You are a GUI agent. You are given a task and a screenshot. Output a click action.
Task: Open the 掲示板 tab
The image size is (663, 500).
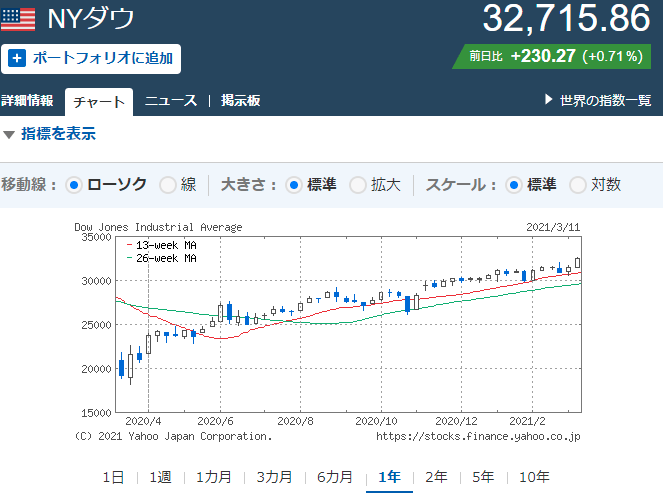(x=241, y=101)
